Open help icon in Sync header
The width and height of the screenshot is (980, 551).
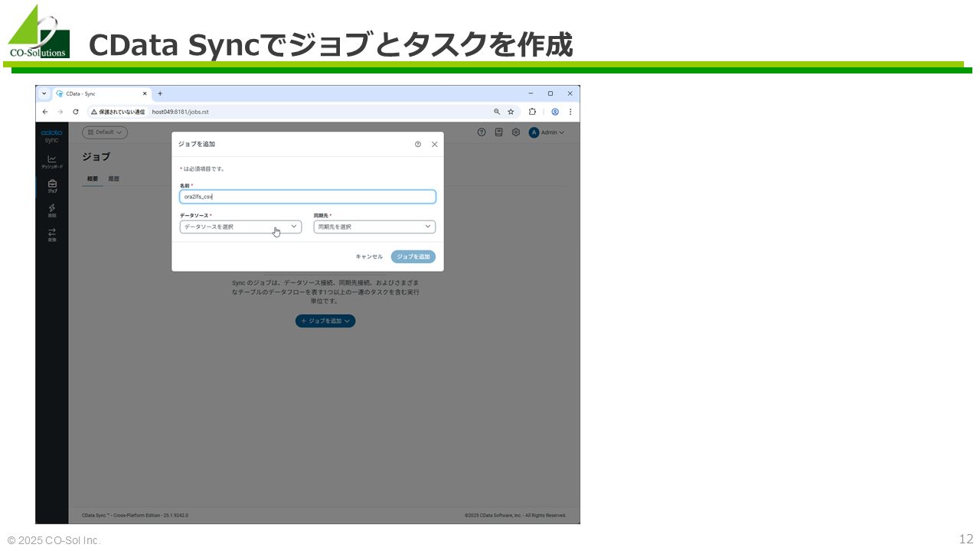point(482,132)
